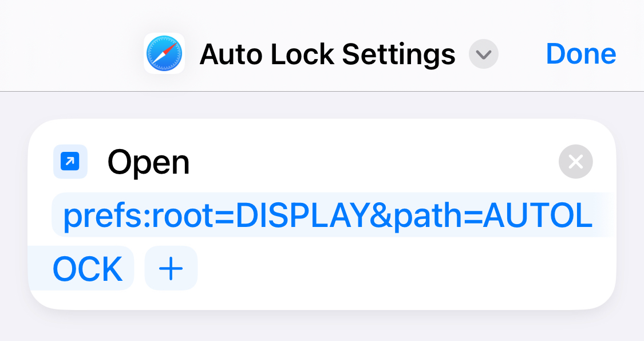Screen dimensions: 644x341
Task: Tap the Safari compass shortcut icon
Action: pyautogui.click(x=164, y=53)
